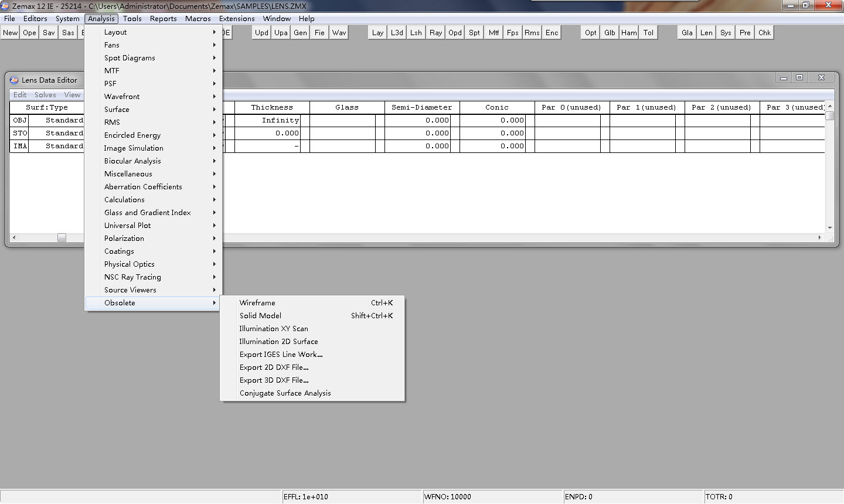
Task: Open the Reports menu
Action: [x=164, y=19]
